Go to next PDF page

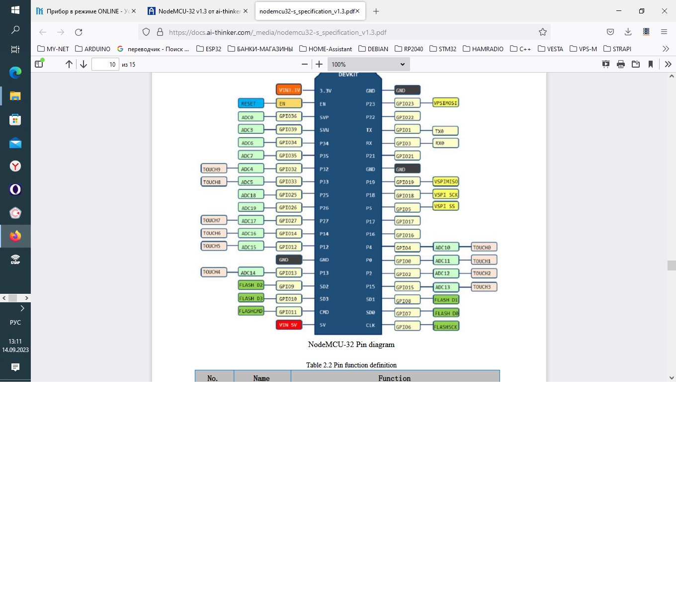(84, 64)
